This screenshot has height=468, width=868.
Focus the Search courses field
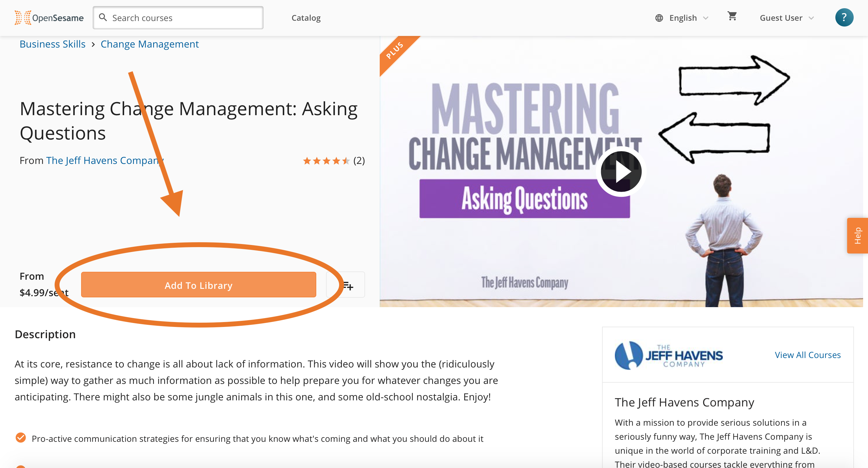[178, 17]
